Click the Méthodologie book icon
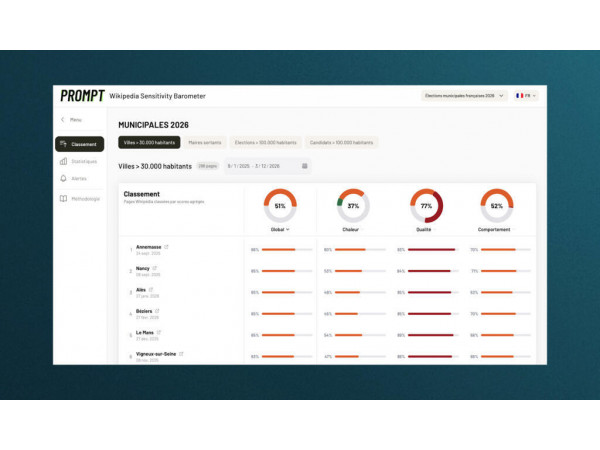This screenshot has height=450, width=600. pos(63,198)
